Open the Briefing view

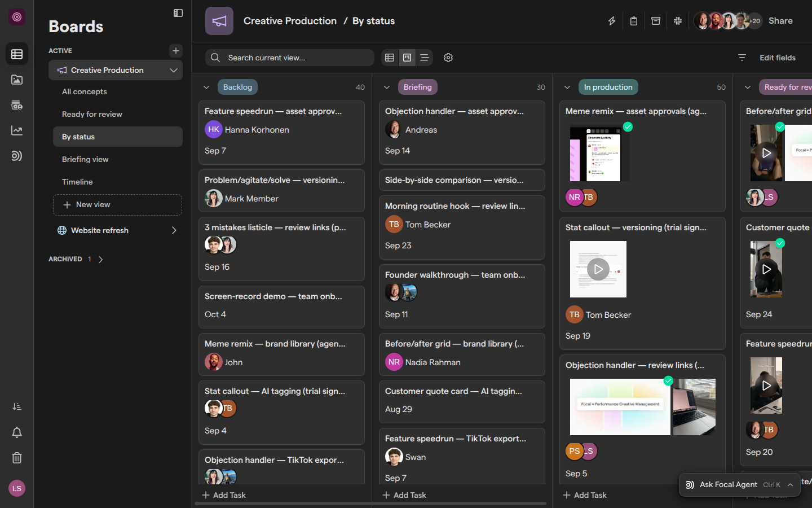click(118, 159)
